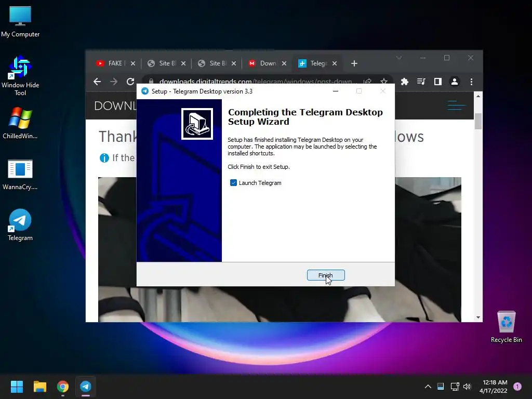Image resolution: width=532 pixels, height=399 pixels.
Task: Uncheck the Launch Telegram checkbox
Action: click(233, 183)
